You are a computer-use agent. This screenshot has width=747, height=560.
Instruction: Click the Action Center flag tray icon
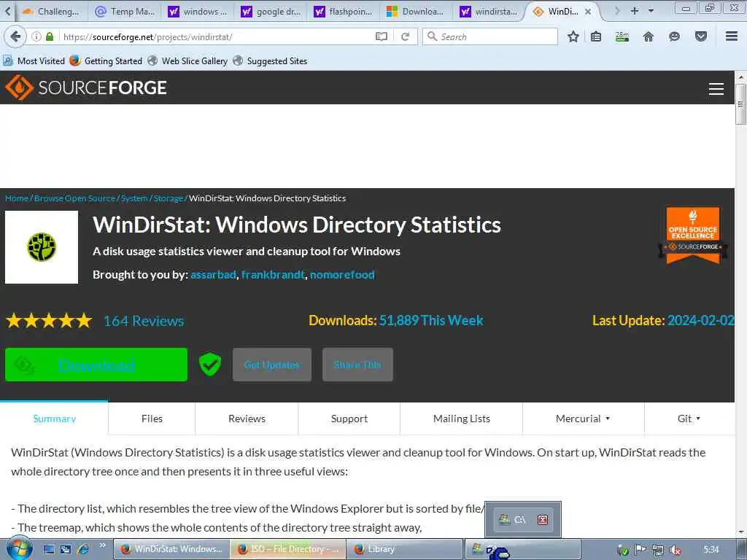640,550
